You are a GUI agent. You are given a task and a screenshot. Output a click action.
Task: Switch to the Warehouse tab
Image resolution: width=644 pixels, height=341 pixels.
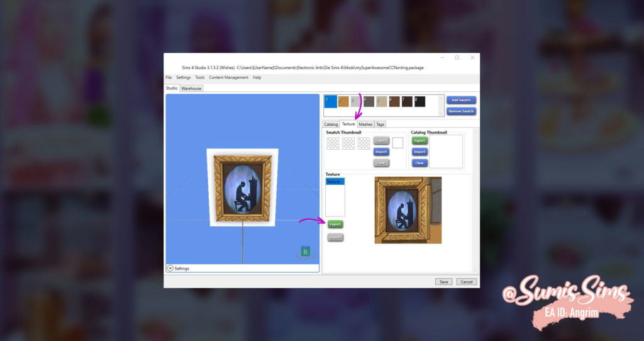click(191, 88)
